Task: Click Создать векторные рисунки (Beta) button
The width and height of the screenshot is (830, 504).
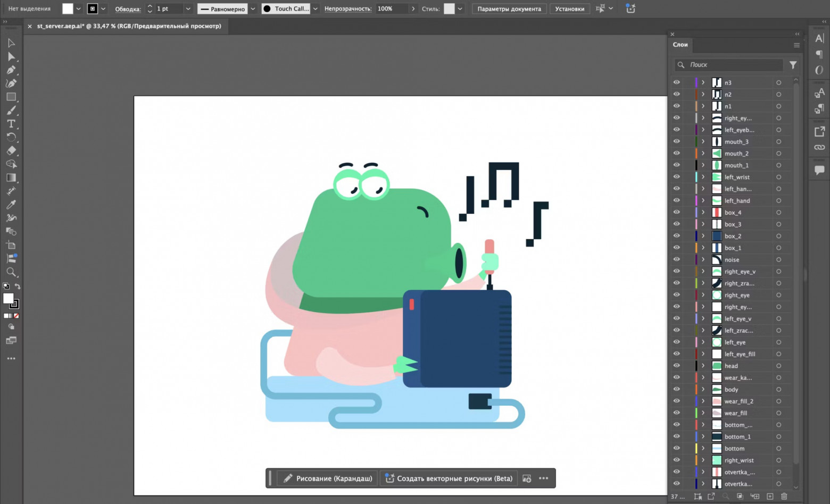Action: pyautogui.click(x=449, y=478)
